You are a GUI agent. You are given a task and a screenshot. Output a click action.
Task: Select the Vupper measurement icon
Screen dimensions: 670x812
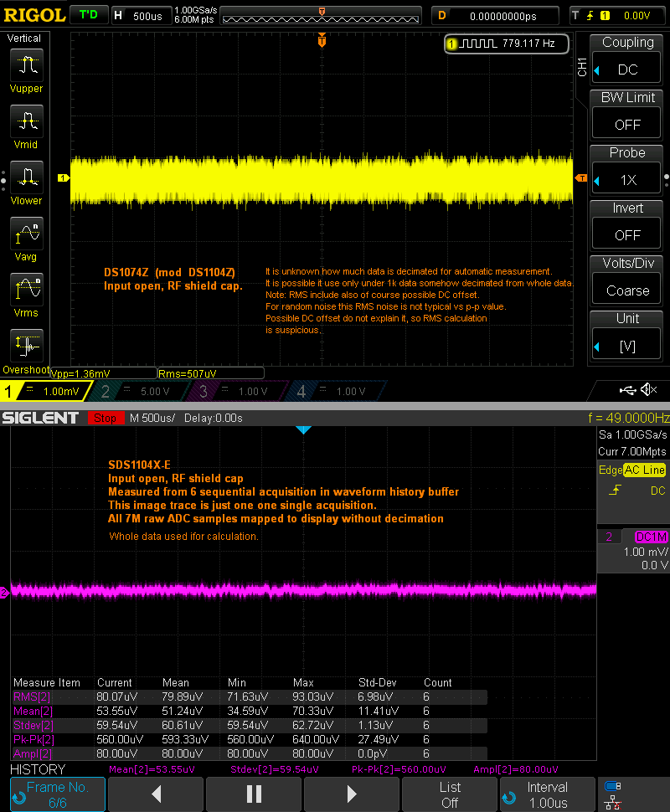pyautogui.click(x=26, y=64)
